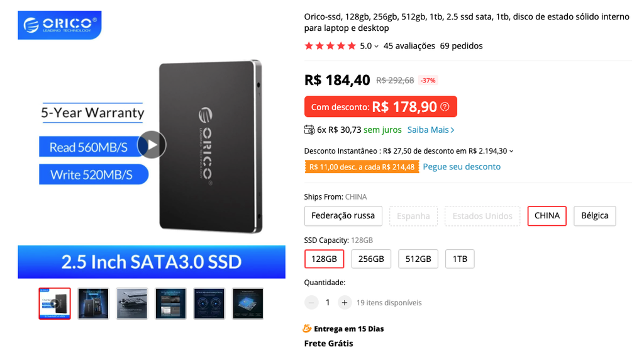Click the 15-day delivery icon

[x=307, y=329]
